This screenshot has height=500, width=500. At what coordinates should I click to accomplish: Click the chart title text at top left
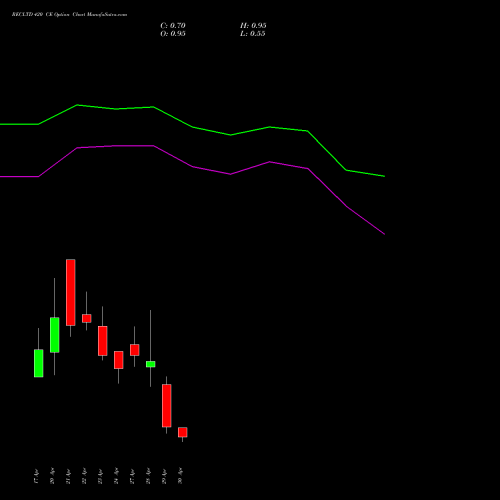pos(69,15)
